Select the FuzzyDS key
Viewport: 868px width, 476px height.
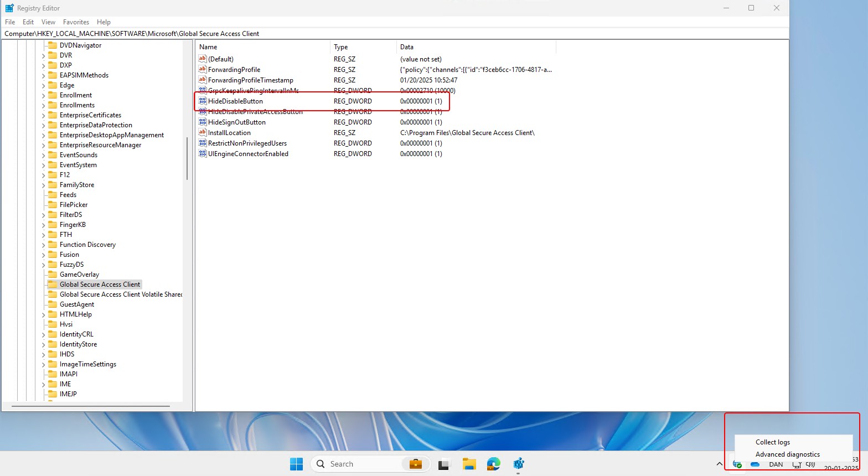[71, 265]
